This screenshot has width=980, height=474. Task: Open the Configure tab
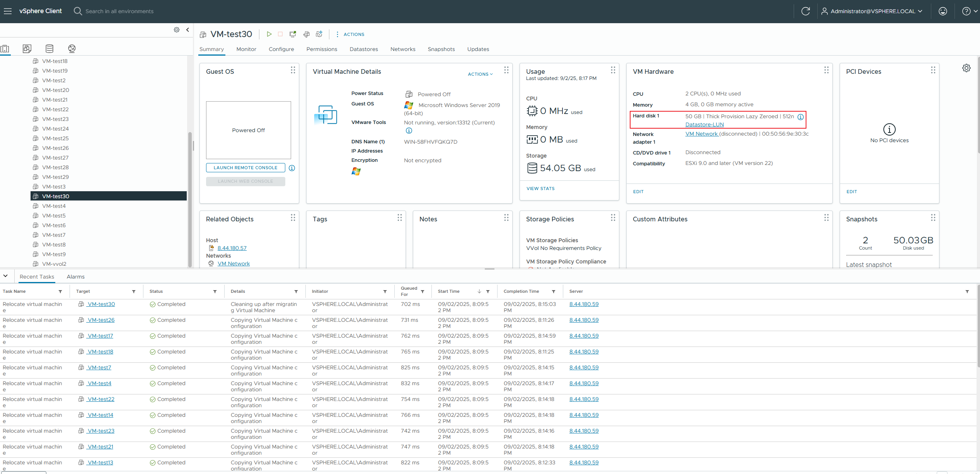click(281, 49)
